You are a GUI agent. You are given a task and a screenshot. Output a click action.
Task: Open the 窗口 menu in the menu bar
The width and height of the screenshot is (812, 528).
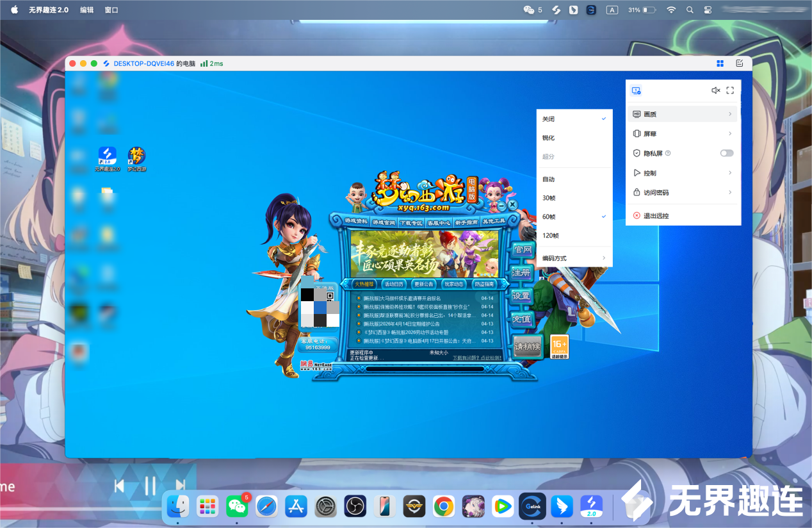tap(111, 10)
